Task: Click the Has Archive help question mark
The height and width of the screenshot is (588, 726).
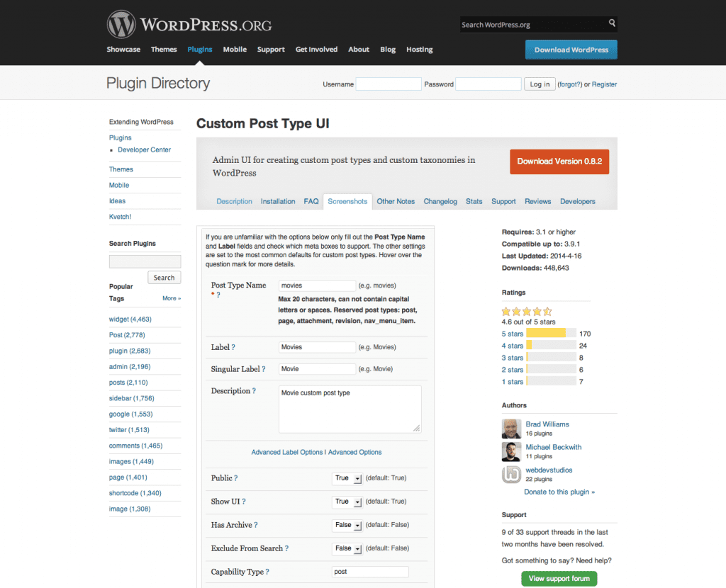Action: 255,525
